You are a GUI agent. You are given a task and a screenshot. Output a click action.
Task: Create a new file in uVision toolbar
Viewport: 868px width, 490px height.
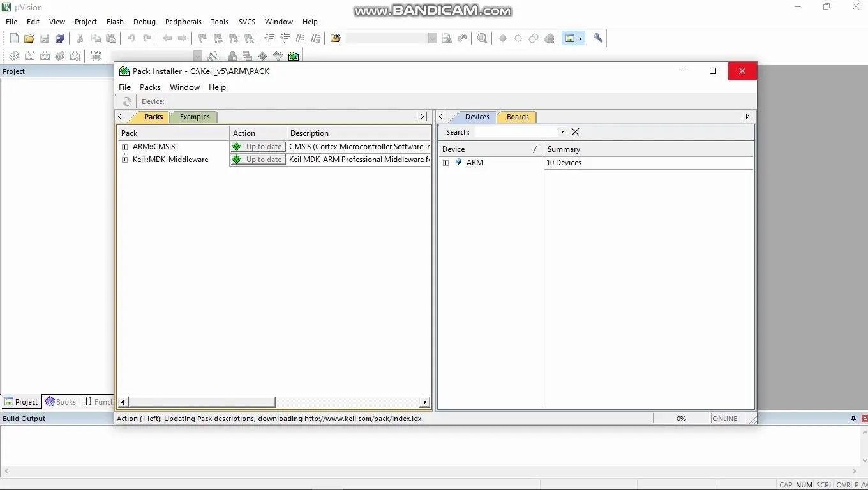14,38
